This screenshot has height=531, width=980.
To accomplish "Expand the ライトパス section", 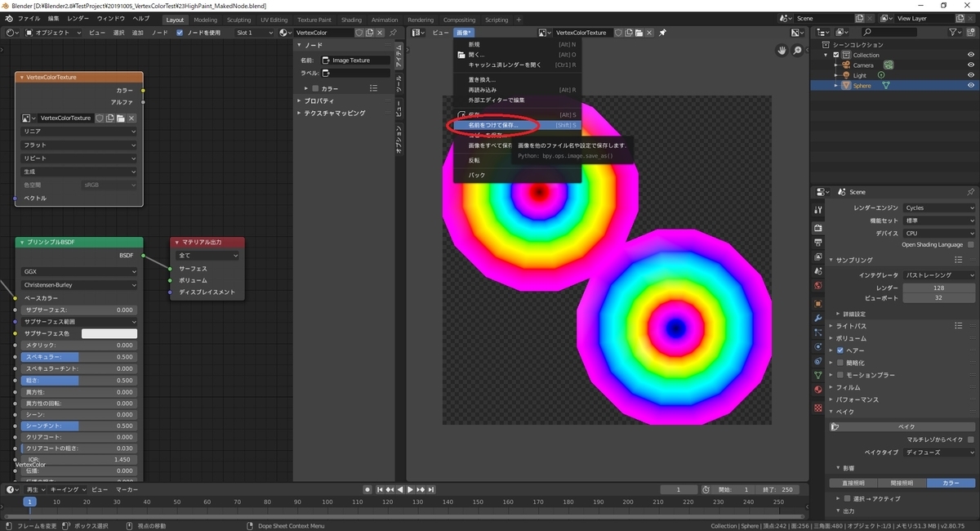I will [x=852, y=326].
